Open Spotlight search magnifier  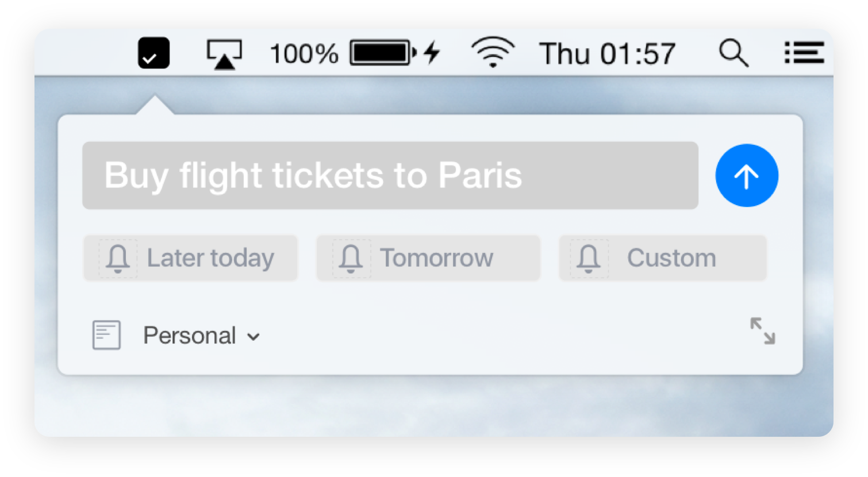coord(733,53)
